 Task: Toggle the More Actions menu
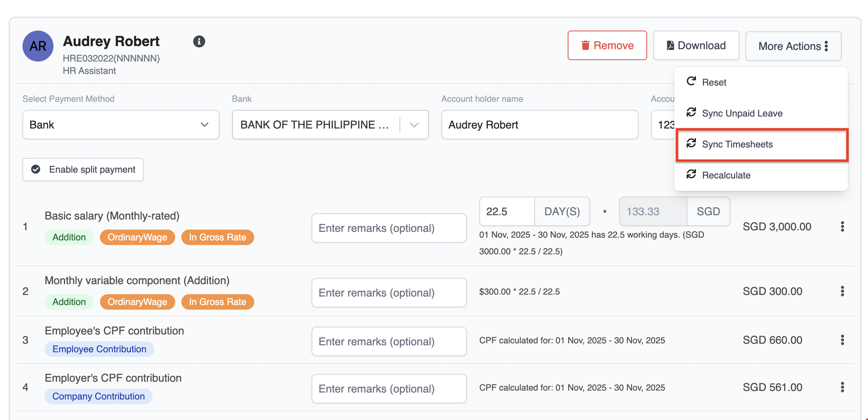click(x=793, y=46)
